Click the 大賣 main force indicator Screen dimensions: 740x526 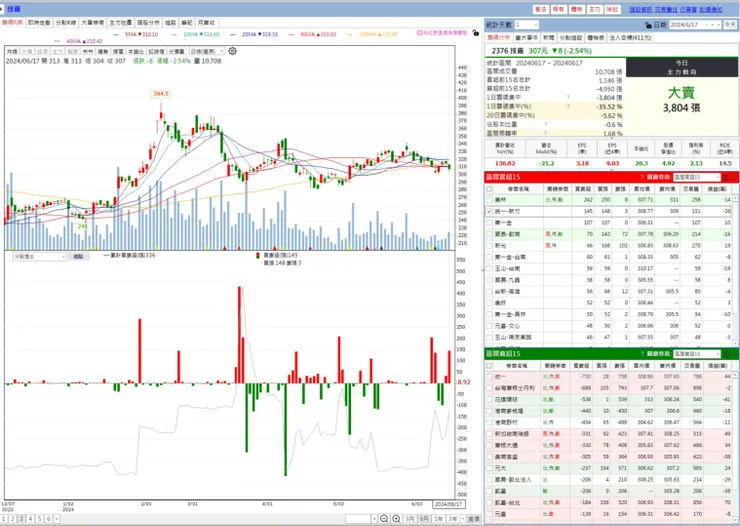pyautogui.click(x=681, y=92)
